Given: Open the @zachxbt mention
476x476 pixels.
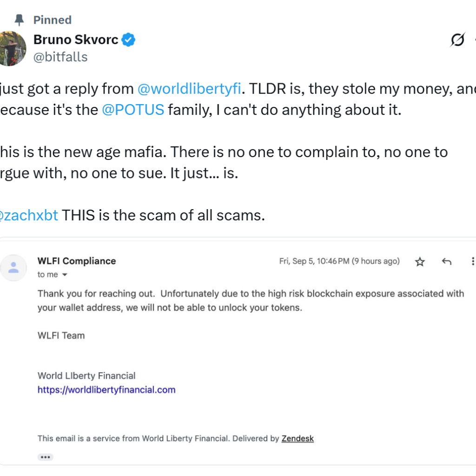Looking at the screenshot, I should click(x=29, y=215).
